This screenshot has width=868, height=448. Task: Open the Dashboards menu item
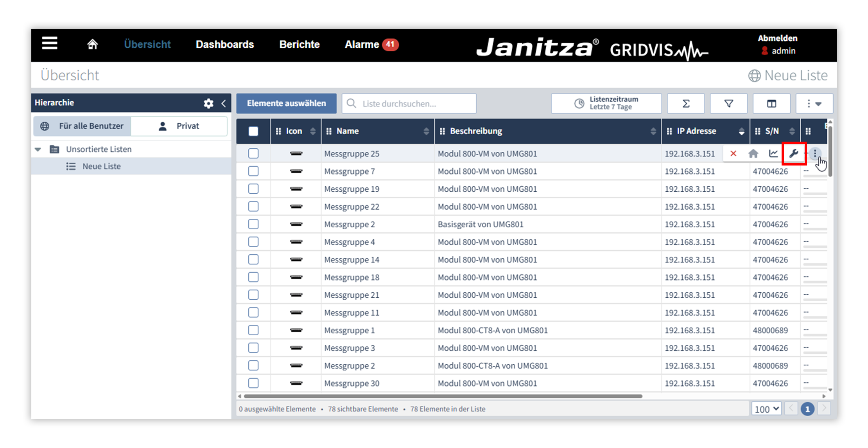(225, 44)
